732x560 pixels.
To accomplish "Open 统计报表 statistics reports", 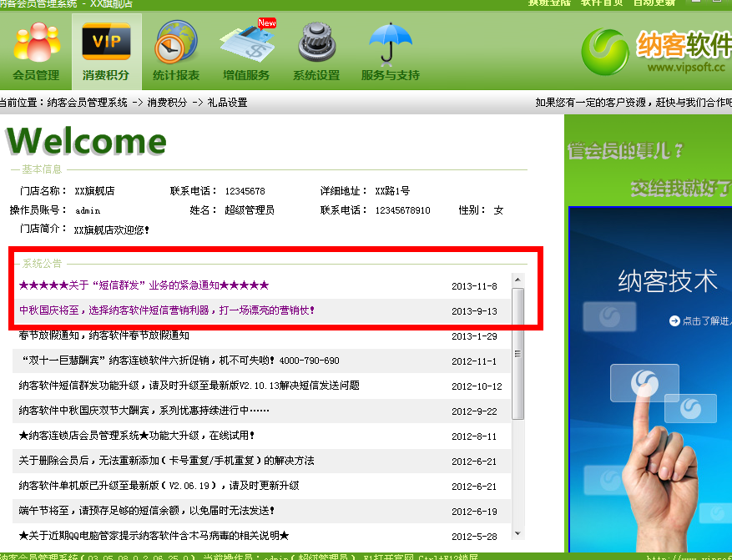I will tap(176, 51).
